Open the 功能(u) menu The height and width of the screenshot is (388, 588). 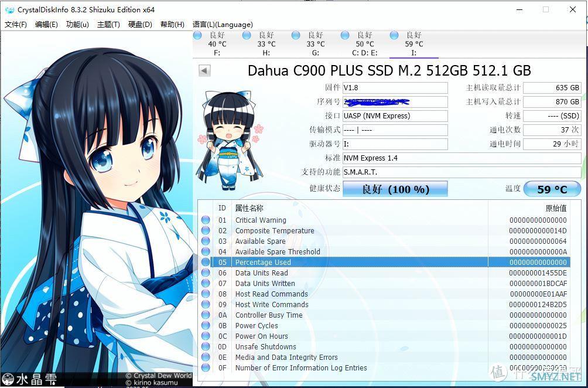(x=78, y=25)
